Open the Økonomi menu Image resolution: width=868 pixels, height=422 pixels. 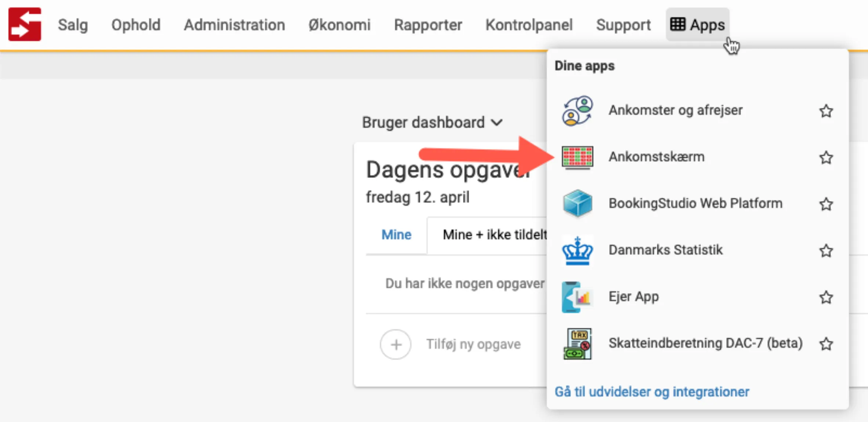click(x=339, y=25)
